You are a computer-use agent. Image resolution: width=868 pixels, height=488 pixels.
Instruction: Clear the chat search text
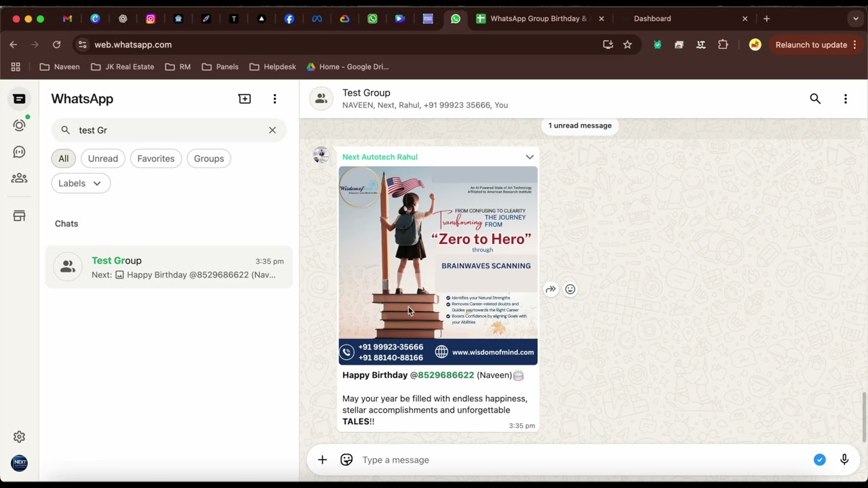click(x=272, y=130)
